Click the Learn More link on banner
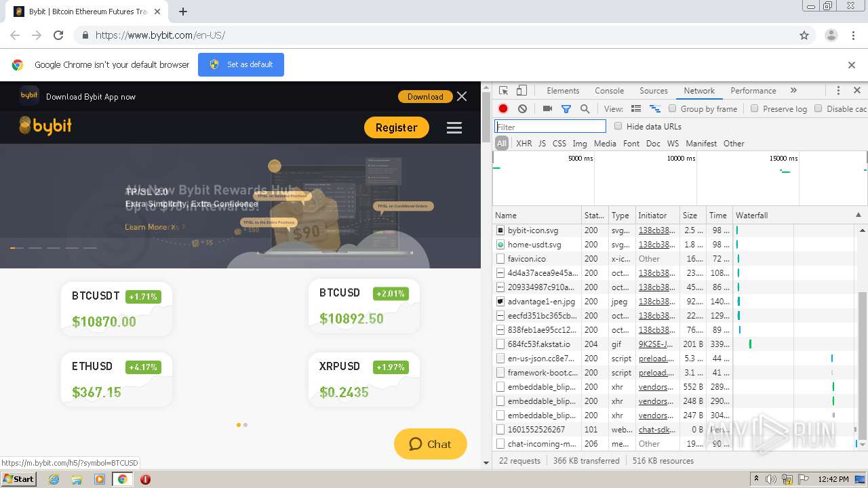This screenshot has width=868, height=488. (150, 227)
